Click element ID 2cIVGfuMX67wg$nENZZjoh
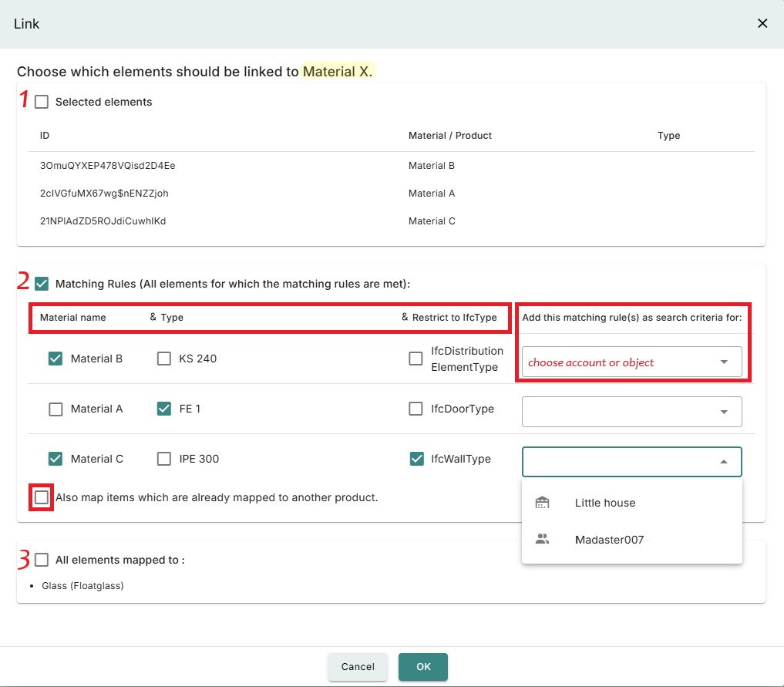784x687 pixels. click(104, 194)
